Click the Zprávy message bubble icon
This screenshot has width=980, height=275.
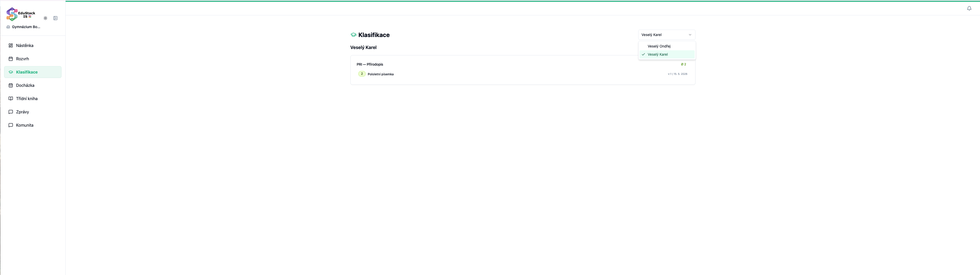tap(11, 112)
